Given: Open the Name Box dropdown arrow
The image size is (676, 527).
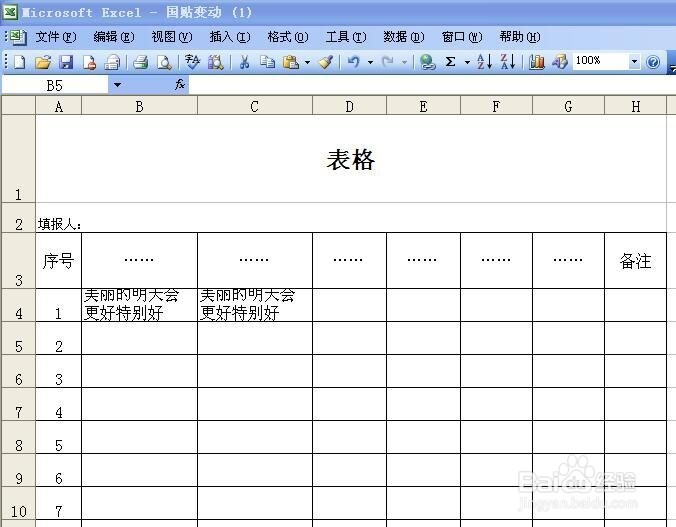Looking at the screenshot, I should coord(117,85).
